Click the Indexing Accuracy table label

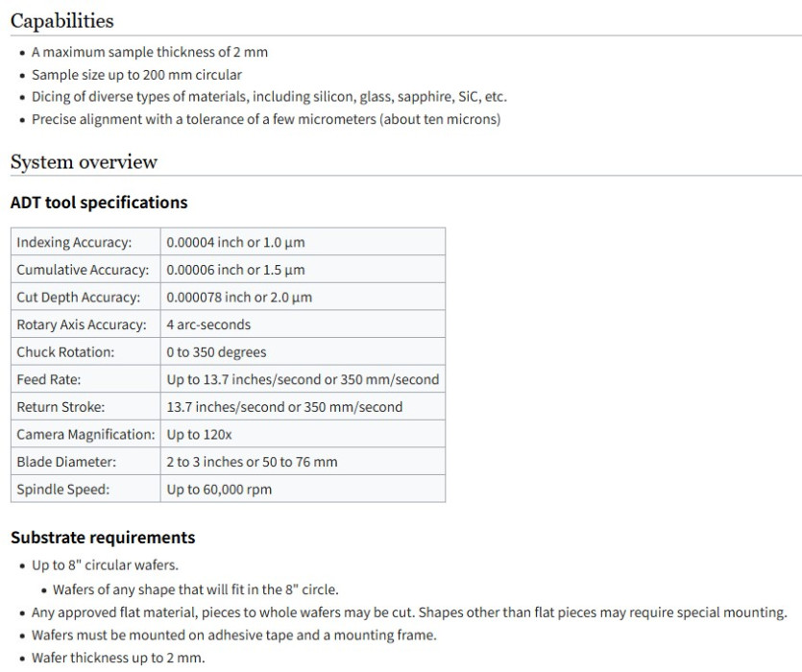74,242
